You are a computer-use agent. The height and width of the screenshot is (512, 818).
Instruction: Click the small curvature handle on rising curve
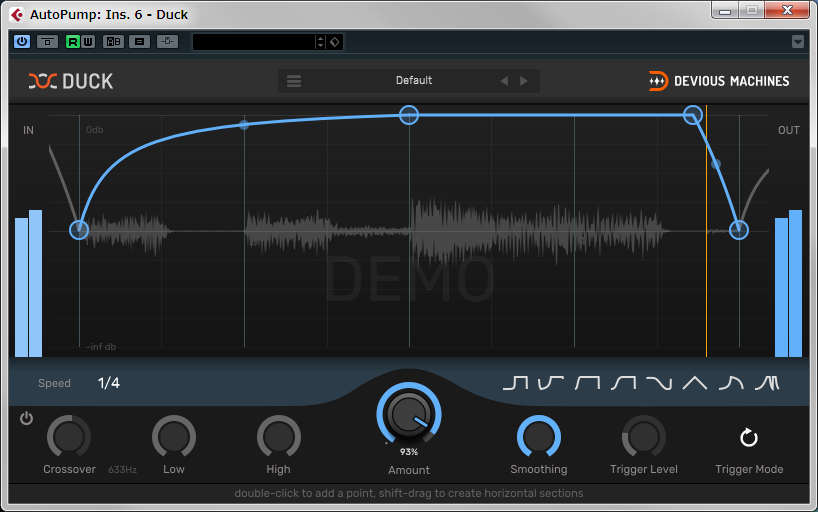pos(244,125)
